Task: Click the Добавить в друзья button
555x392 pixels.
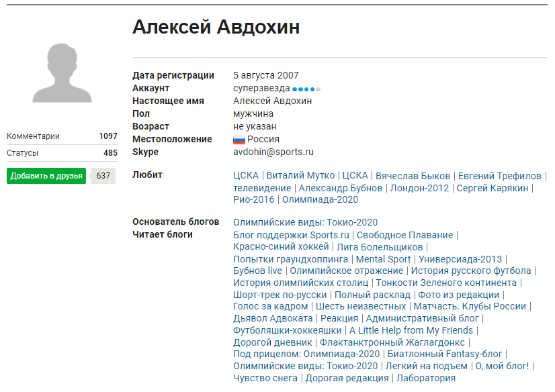Action: [46, 176]
